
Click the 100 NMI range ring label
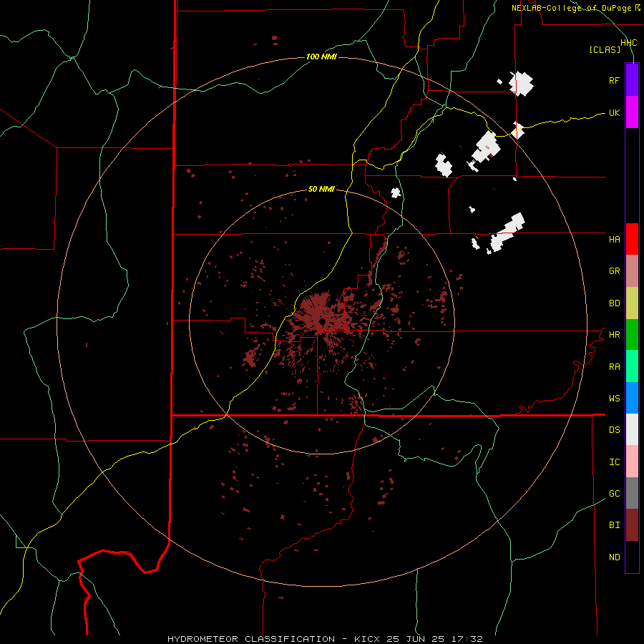[x=321, y=57]
